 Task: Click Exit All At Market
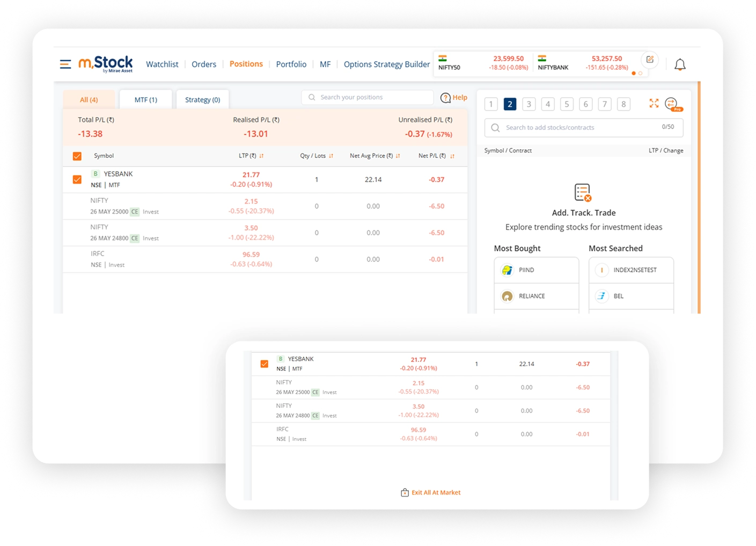(436, 492)
